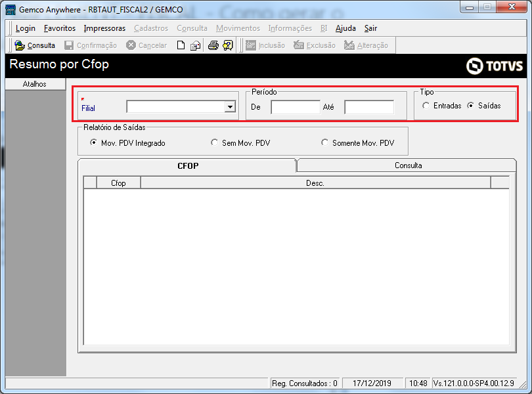
Task: Switch to the Consulta tab
Action: point(407,165)
